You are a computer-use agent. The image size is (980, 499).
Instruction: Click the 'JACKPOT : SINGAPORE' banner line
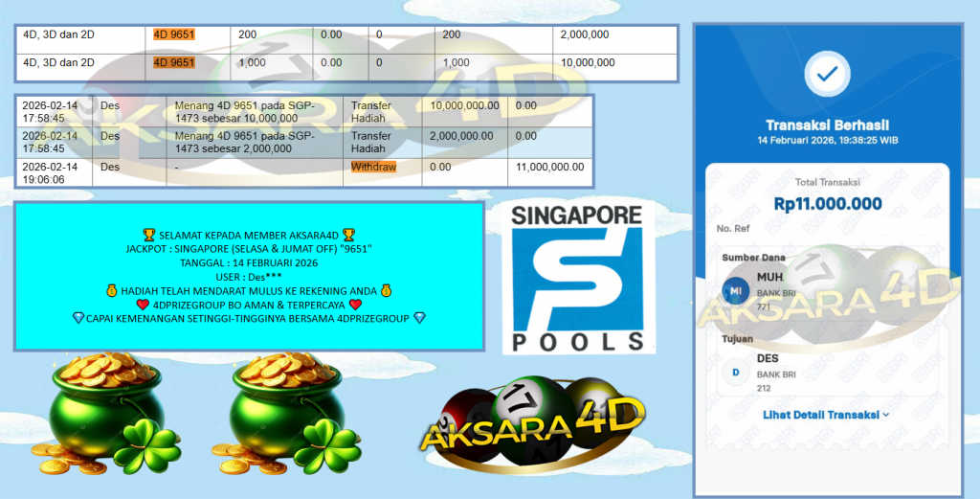pyautogui.click(x=249, y=249)
